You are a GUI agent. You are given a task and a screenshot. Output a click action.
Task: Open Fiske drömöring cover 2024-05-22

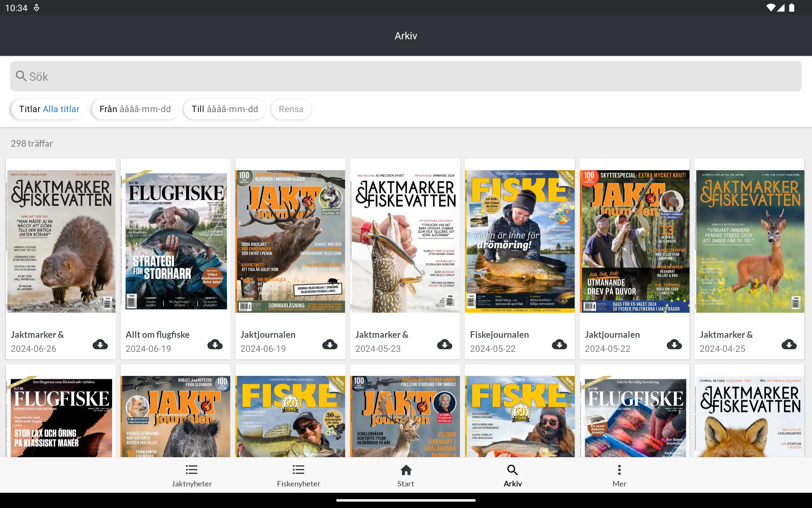[520, 241]
